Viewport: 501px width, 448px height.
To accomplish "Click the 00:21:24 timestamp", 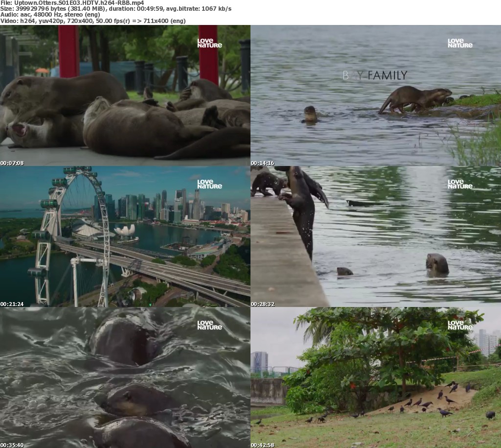I will pos(12,304).
